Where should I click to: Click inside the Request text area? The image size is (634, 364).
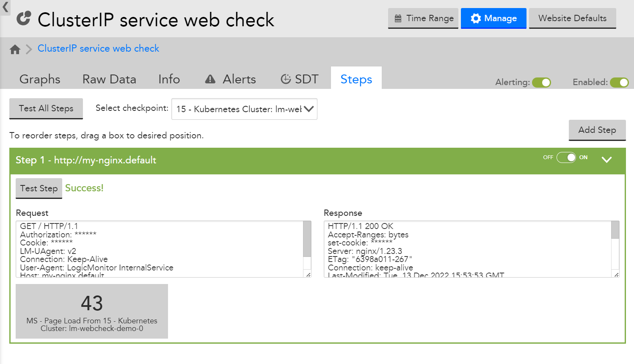161,249
